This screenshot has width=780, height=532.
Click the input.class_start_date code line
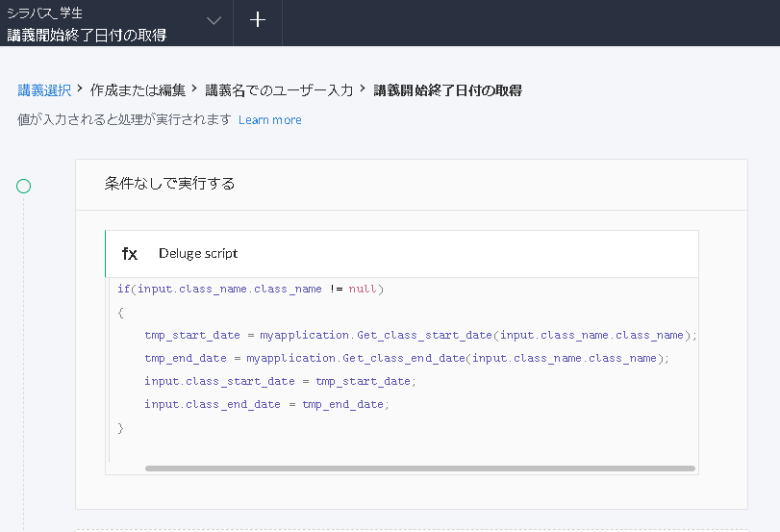pos(280,382)
